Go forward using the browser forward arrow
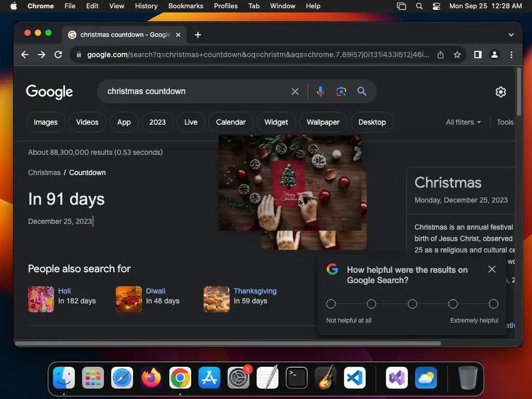This screenshot has height=399, width=532. (x=42, y=55)
